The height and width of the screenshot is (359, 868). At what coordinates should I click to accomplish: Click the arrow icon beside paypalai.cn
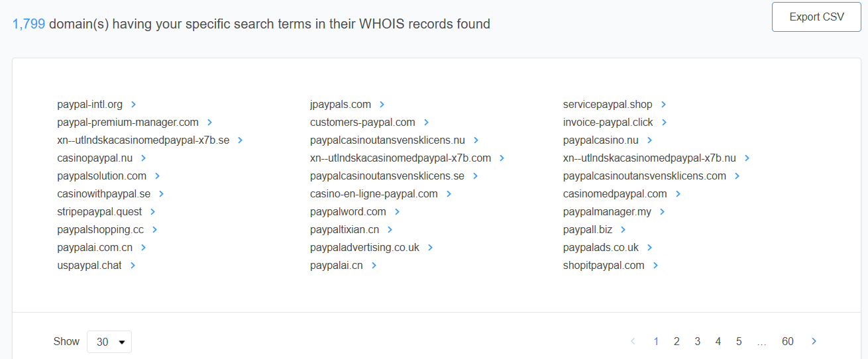pos(374,266)
